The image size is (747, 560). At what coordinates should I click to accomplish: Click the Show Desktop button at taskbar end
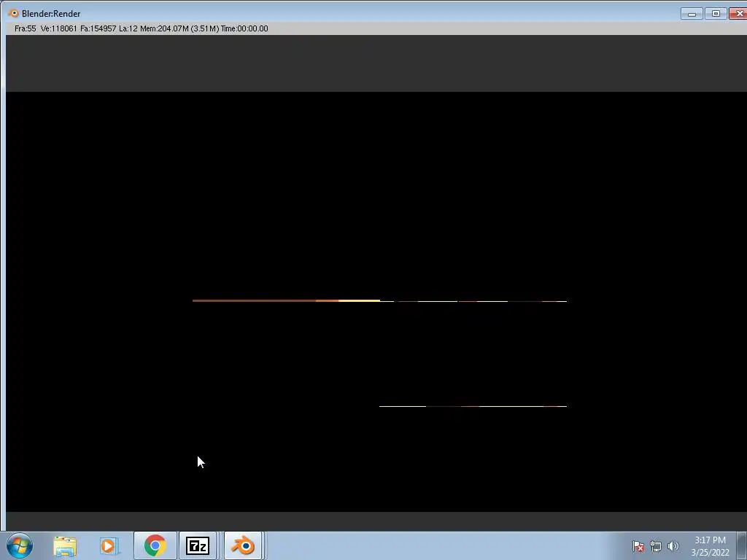742,545
